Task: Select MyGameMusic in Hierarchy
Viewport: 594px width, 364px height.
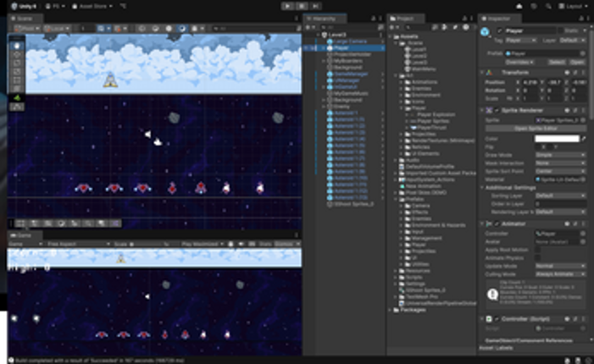Action: coord(351,93)
